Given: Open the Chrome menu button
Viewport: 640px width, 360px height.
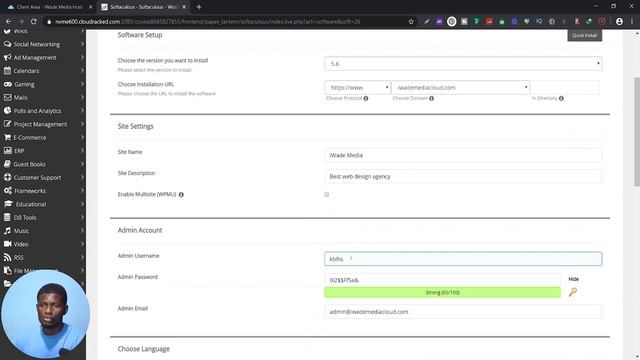Looking at the screenshot, I should (632, 22).
